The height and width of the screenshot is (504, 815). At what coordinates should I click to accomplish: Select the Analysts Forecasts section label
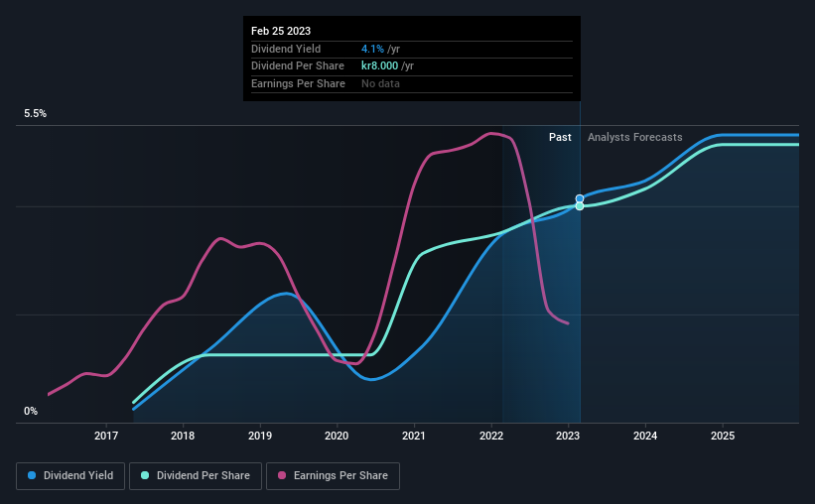(x=635, y=138)
